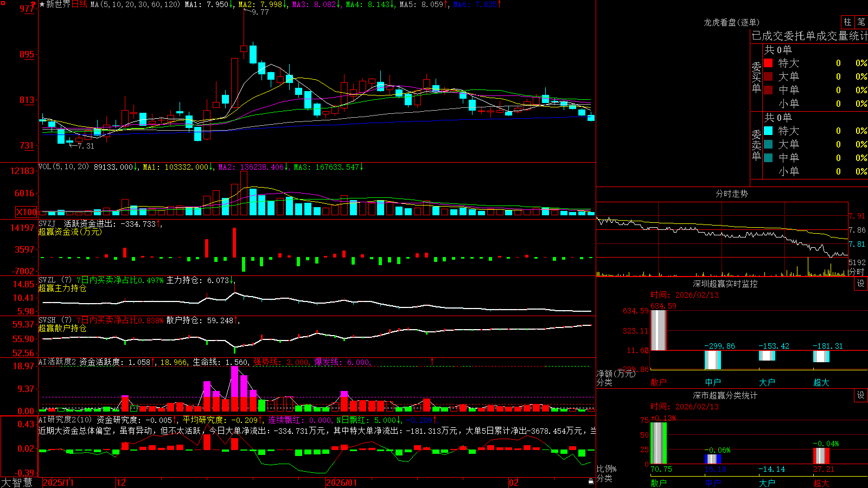
Task: Click the 中户 bar labeled 16.18
Action: click(713, 459)
